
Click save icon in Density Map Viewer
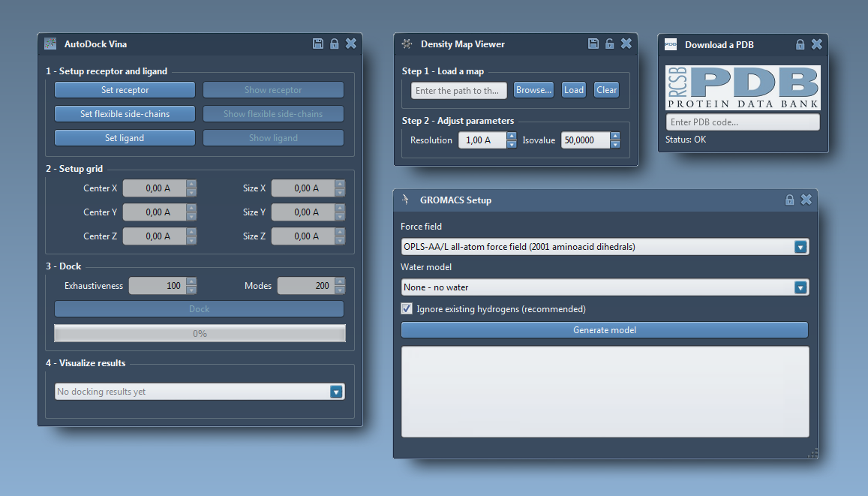[593, 44]
